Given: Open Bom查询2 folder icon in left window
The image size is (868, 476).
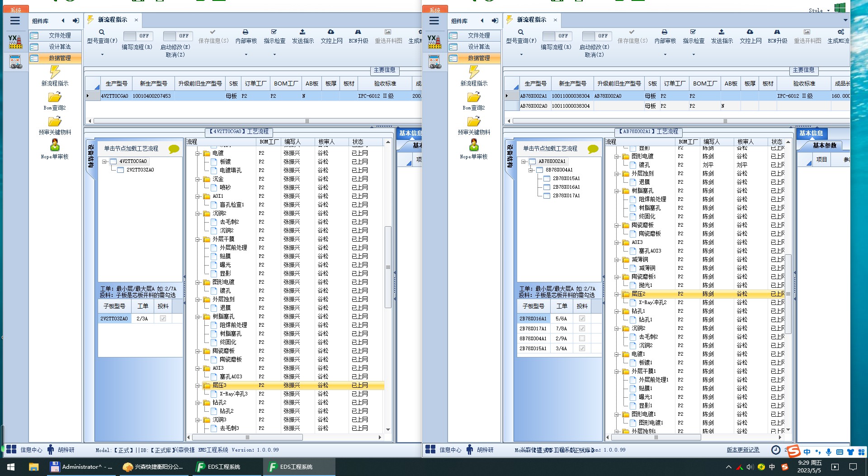Looking at the screenshot, I should point(55,97).
